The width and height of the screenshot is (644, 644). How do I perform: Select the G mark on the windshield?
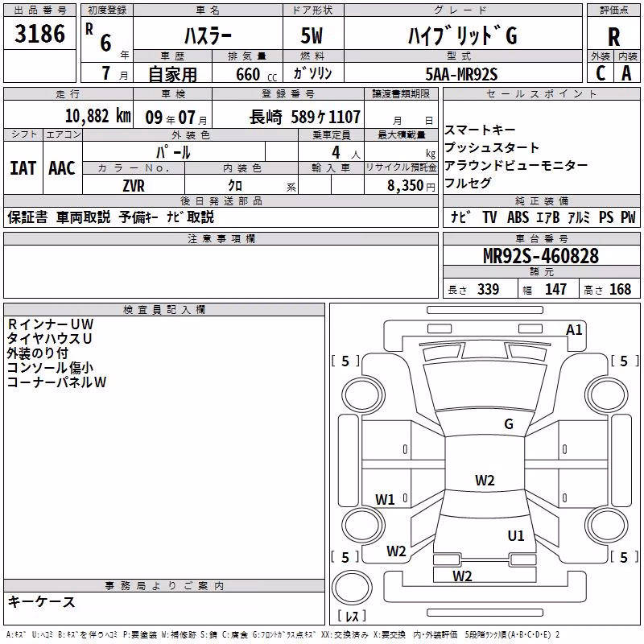[x=509, y=423]
